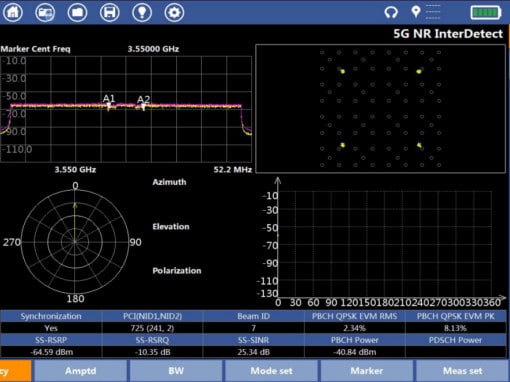Click the light bulb icon
510x382 pixels.
(x=142, y=12)
